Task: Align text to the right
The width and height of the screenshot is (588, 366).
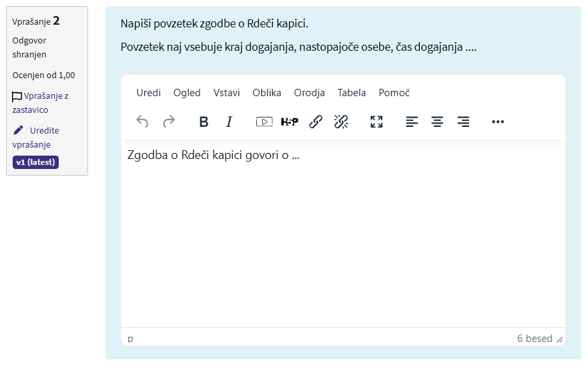Action: point(463,122)
